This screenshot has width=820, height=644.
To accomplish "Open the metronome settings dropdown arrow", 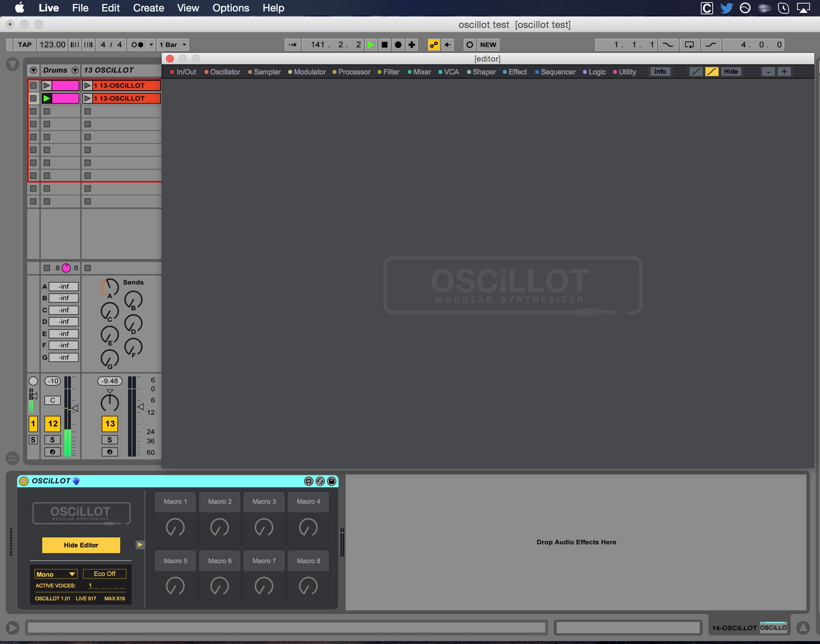I will pos(151,44).
